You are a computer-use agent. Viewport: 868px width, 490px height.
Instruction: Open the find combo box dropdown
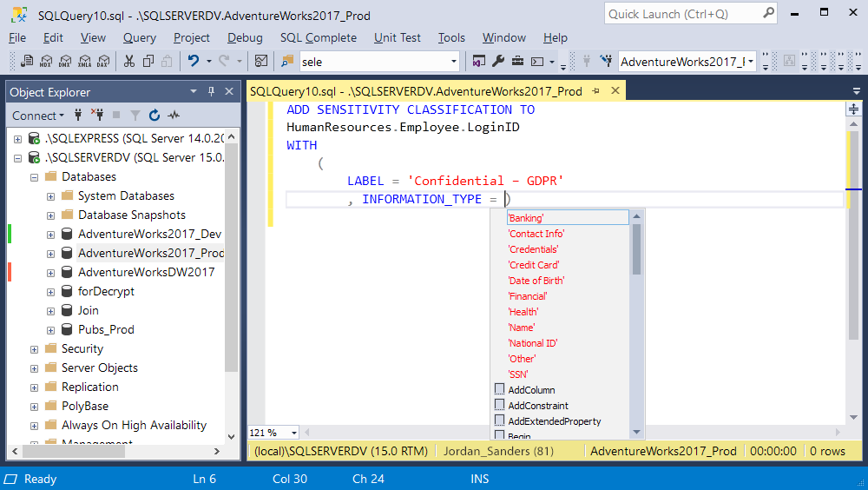(x=454, y=62)
